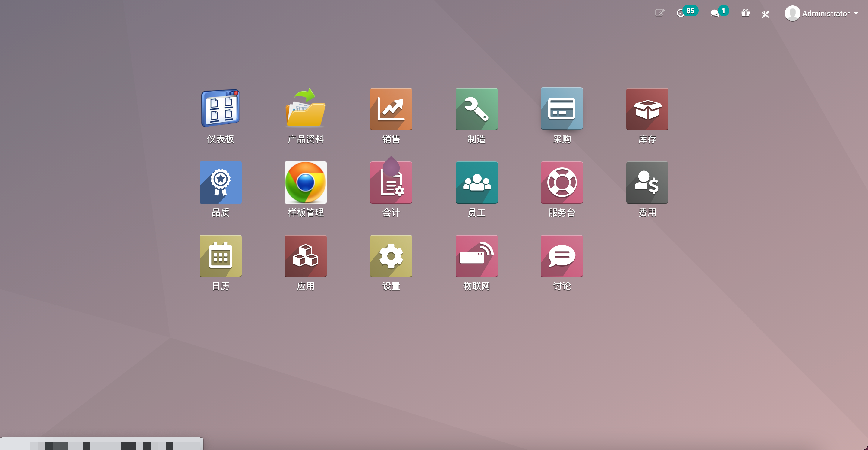Click the 样板管理 label text

(306, 213)
